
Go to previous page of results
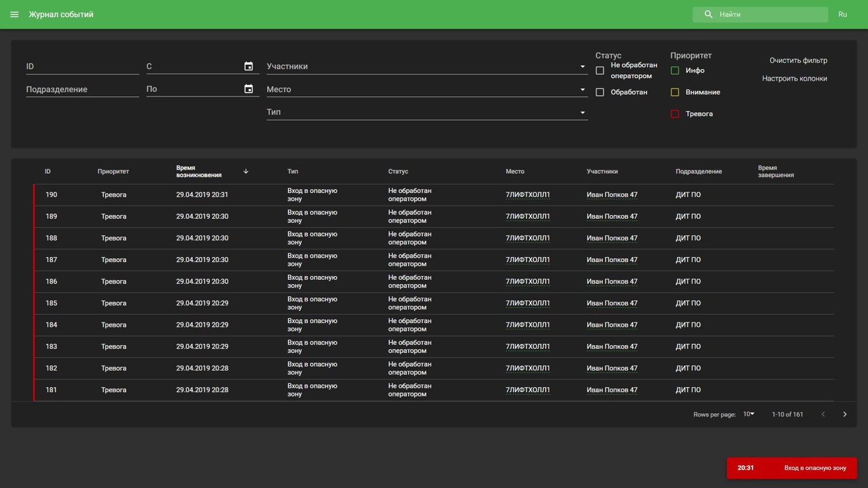point(823,414)
